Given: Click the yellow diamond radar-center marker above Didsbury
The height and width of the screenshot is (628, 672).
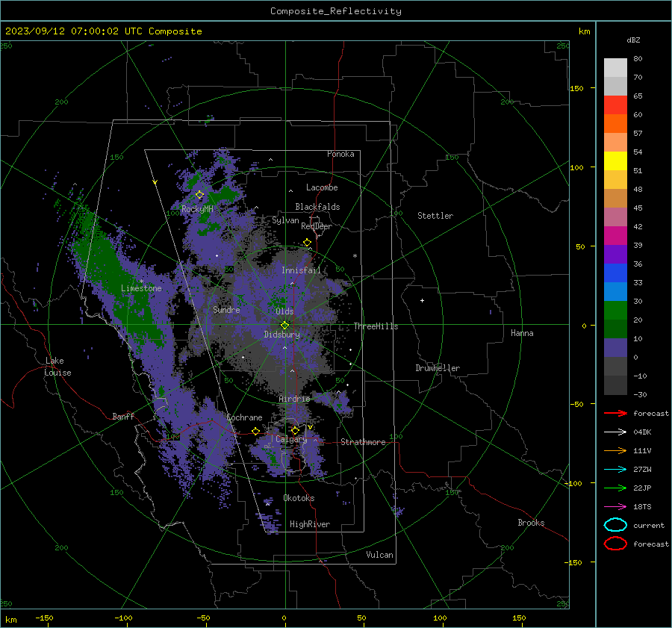Looking at the screenshot, I should 285,326.
